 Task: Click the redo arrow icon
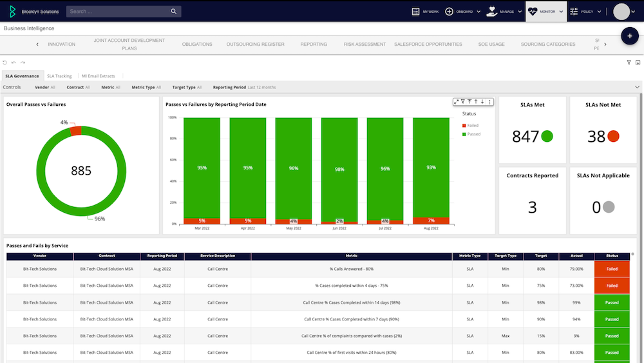tap(23, 63)
